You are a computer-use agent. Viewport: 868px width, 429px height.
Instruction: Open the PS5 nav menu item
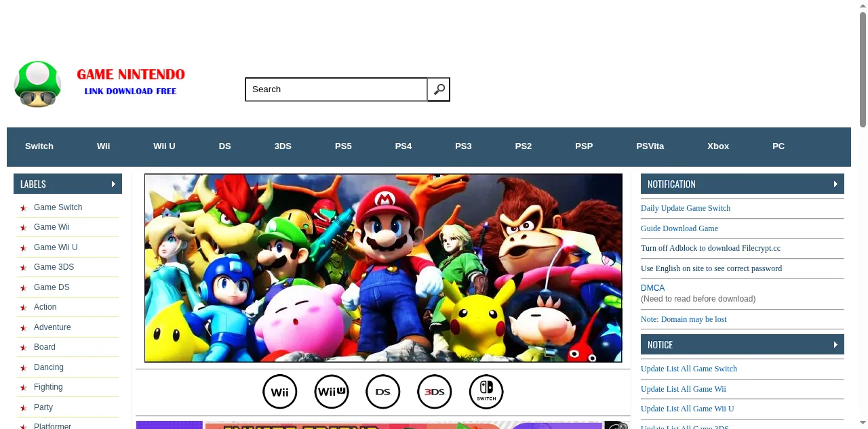tap(343, 146)
